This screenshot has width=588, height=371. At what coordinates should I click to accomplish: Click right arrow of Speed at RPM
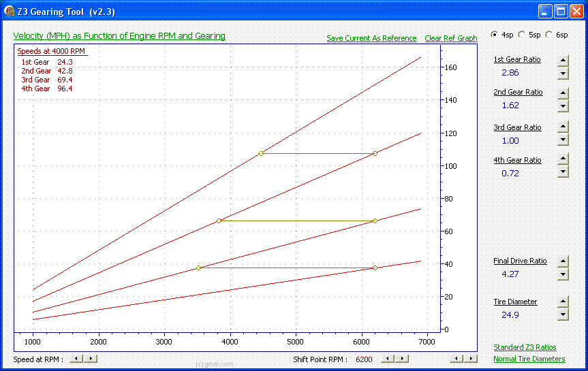click(x=92, y=359)
